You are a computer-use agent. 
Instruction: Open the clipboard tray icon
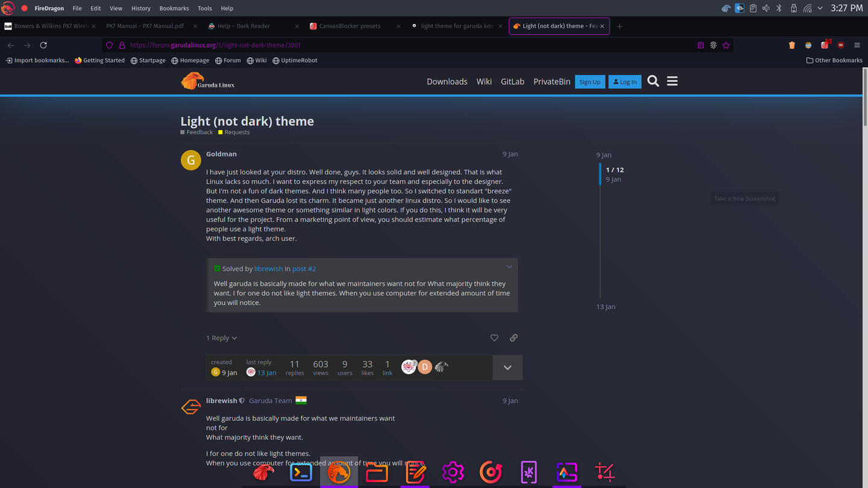pyautogui.click(x=753, y=8)
